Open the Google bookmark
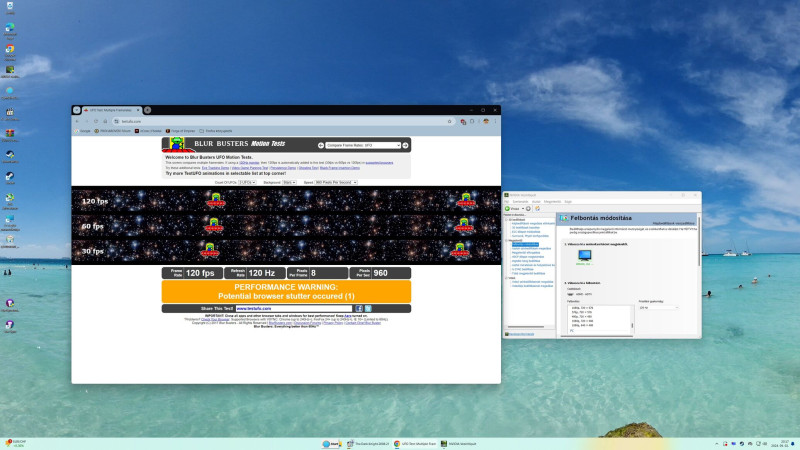Image resolution: width=800 pixels, height=450 pixels. [82, 131]
